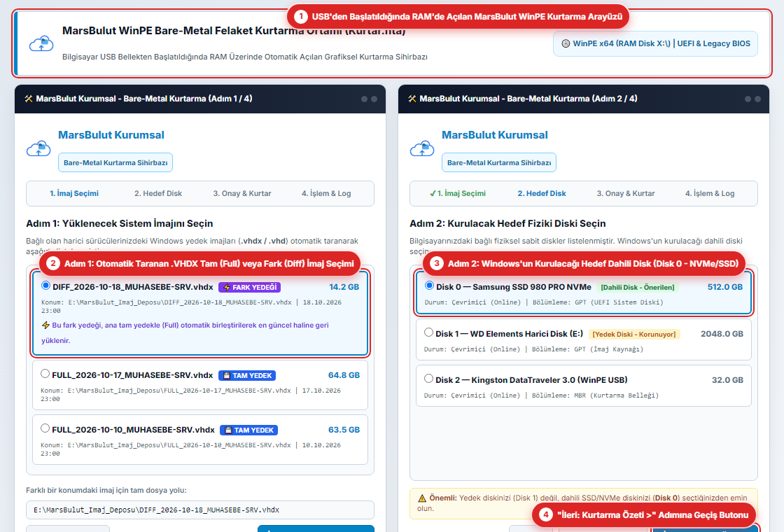Click the cloud upload logo in the Adım 1 / 4 window
The image size is (784, 532).
(38, 148)
